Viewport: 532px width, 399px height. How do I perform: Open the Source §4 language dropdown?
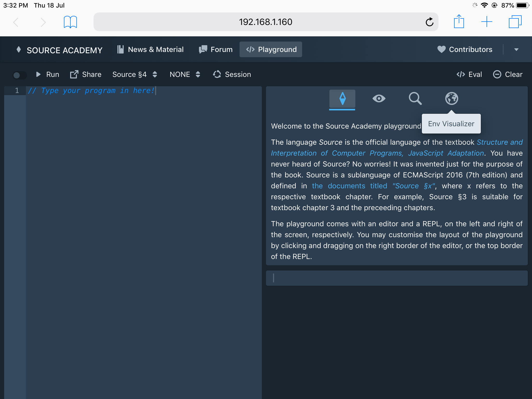point(135,75)
